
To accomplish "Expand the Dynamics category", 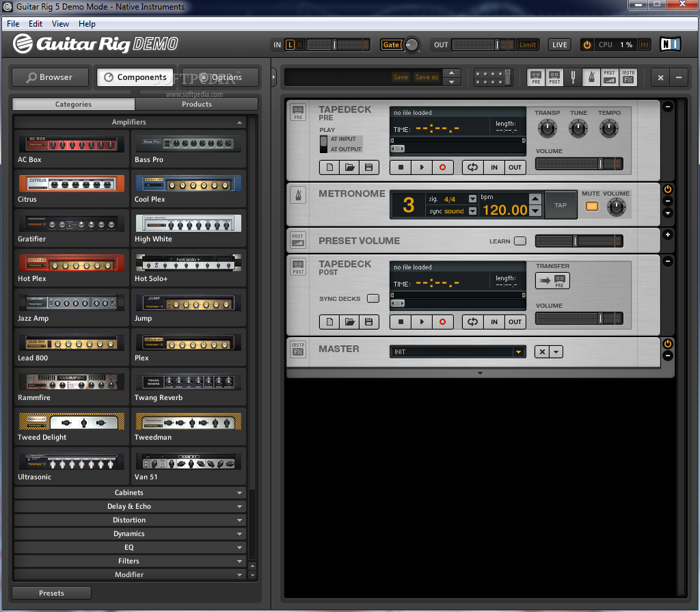I will (x=129, y=534).
